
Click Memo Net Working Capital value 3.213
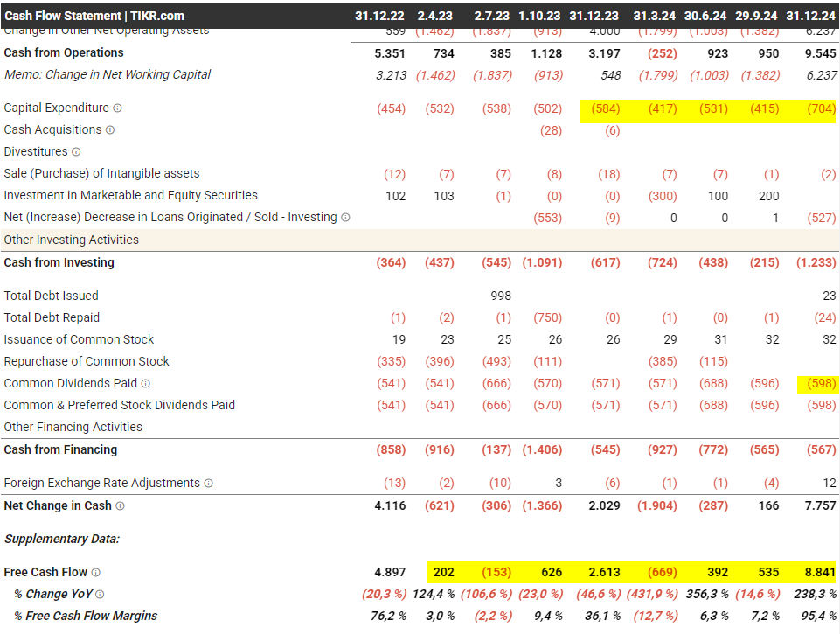point(391,75)
